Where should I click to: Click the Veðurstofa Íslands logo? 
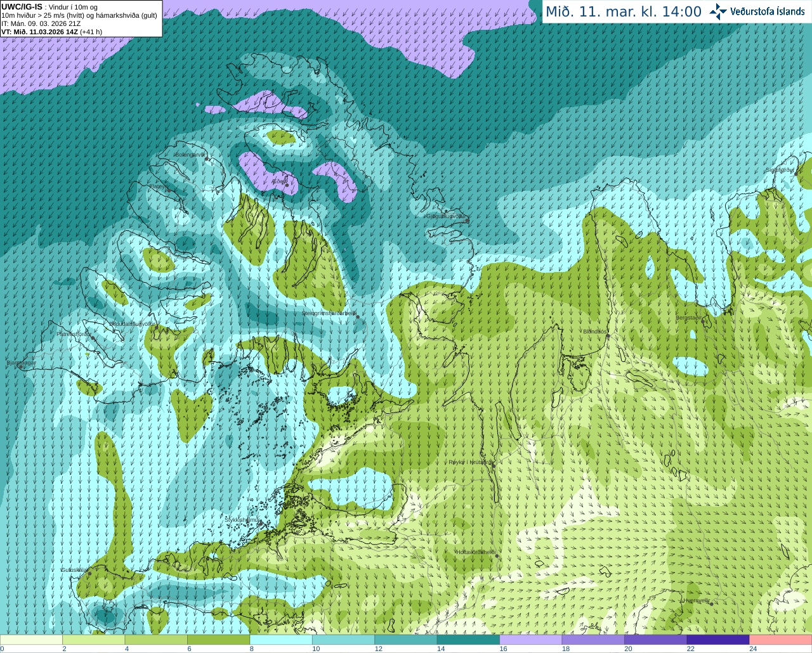point(757,11)
